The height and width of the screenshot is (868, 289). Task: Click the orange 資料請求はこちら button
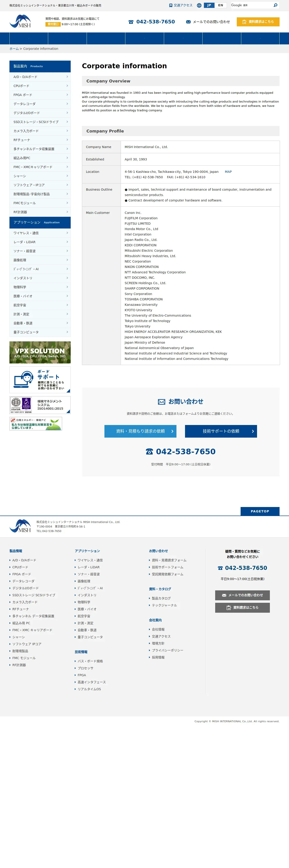(x=258, y=22)
